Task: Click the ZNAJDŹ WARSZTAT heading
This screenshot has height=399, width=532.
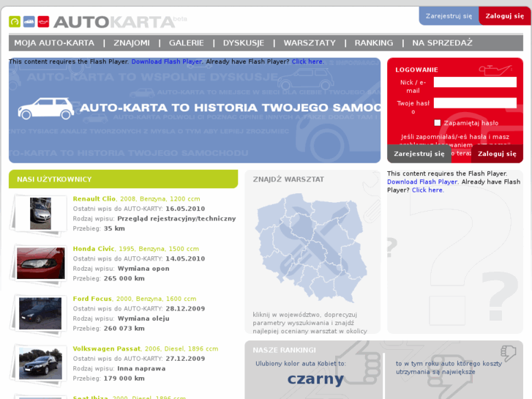Action: (288, 179)
